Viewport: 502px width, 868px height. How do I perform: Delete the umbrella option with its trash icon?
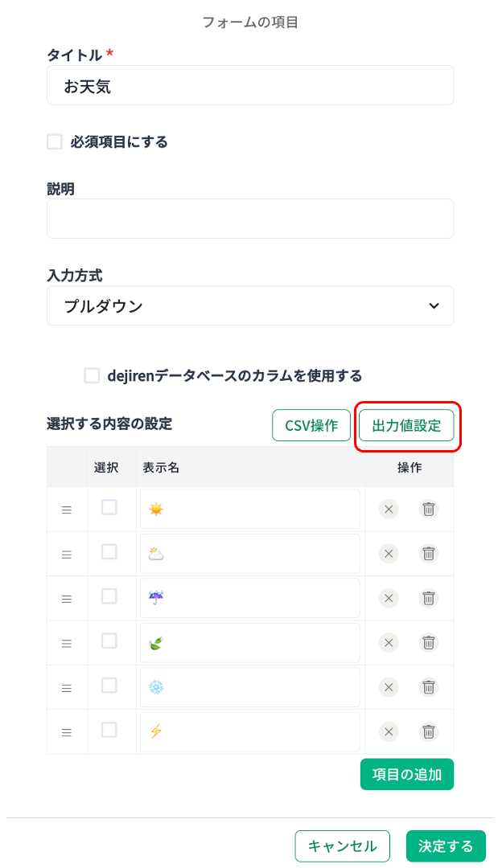429,598
